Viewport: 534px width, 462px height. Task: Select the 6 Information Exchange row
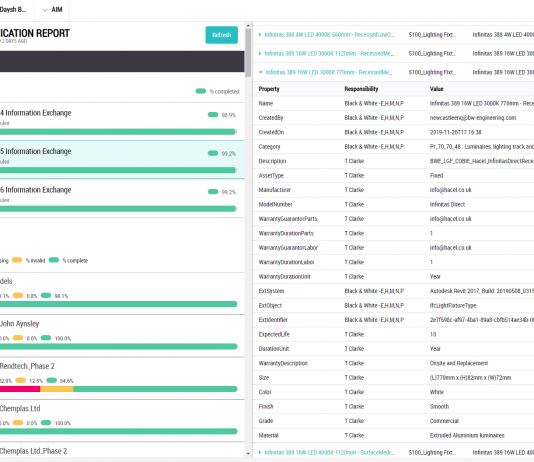pos(122,198)
